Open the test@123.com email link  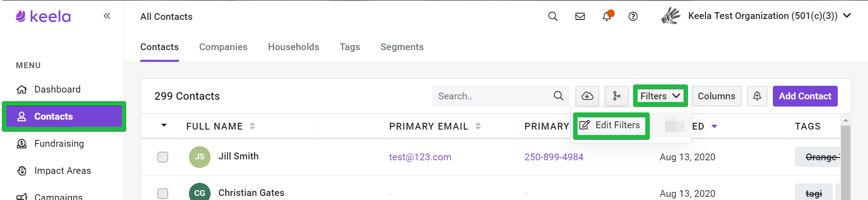[420, 157]
